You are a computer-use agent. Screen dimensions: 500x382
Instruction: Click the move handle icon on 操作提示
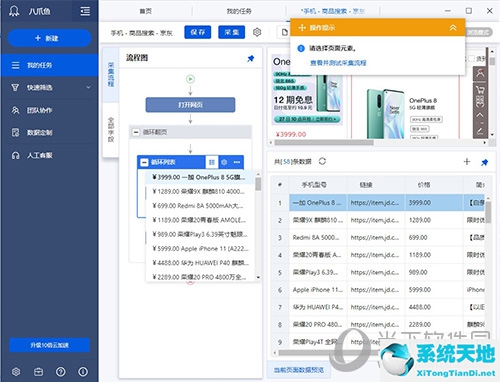[x=302, y=28]
